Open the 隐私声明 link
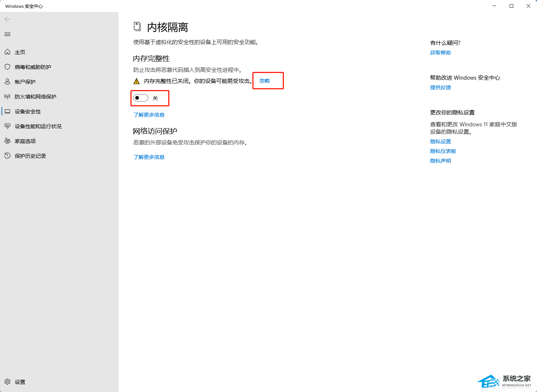Viewport: 537px width, 392px height. tap(441, 161)
